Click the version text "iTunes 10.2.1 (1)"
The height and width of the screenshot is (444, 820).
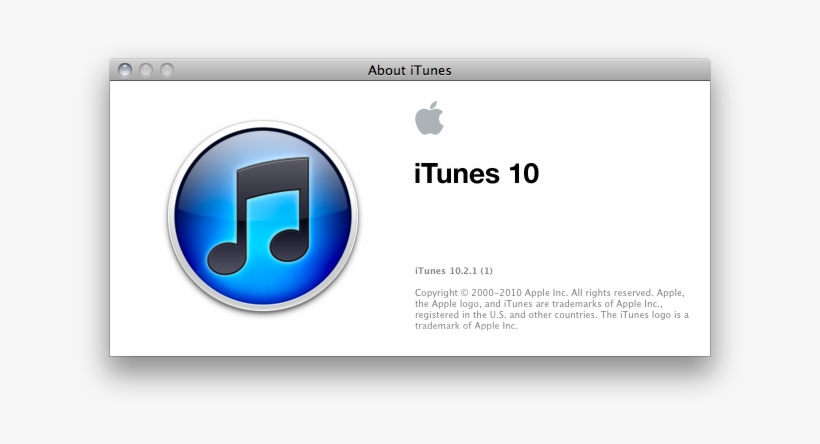(x=454, y=271)
